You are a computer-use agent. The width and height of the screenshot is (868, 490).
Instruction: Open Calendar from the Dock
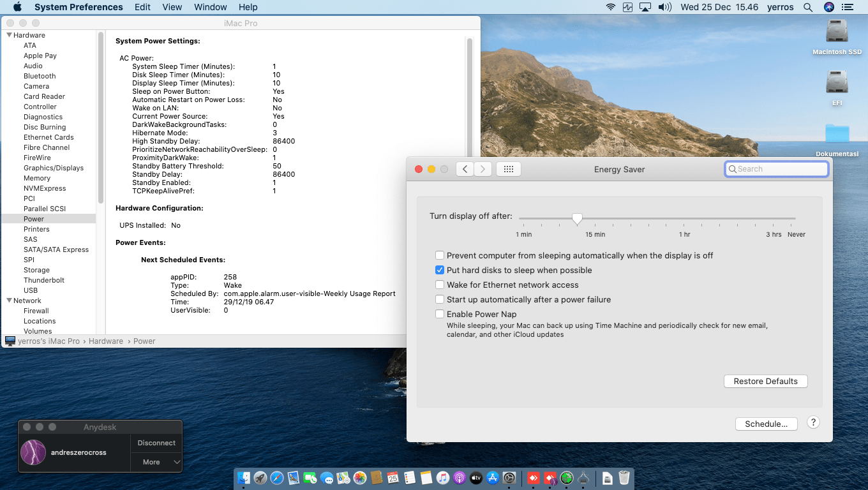pyautogui.click(x=393, y=477)
